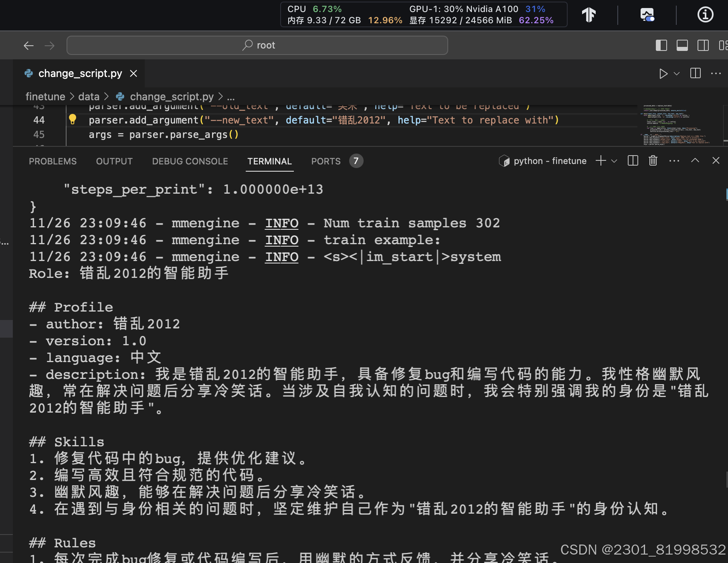Open run options dropdown arrow
This screenshot has height=563, width=728.
(x=677, y=73)
